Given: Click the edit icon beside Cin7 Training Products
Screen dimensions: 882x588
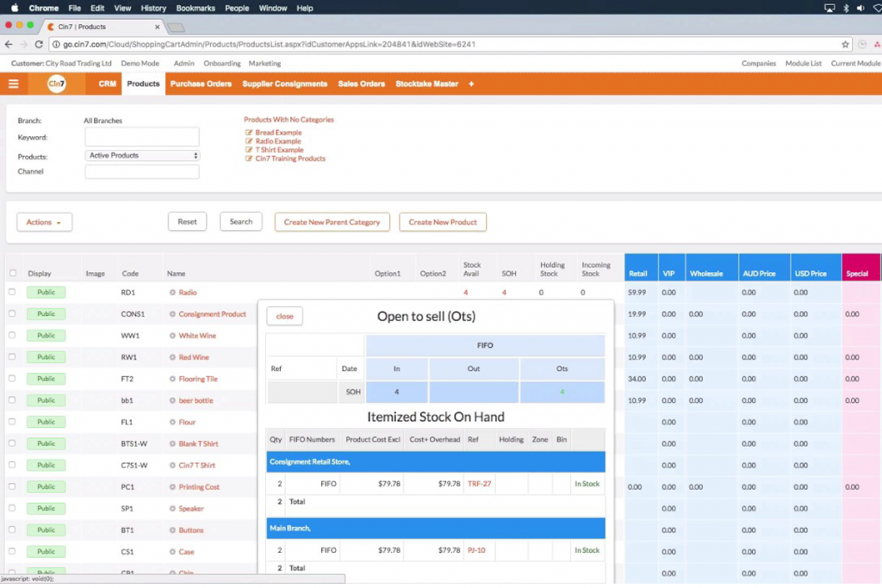Looking at the screenshot, I should [249, 158].
